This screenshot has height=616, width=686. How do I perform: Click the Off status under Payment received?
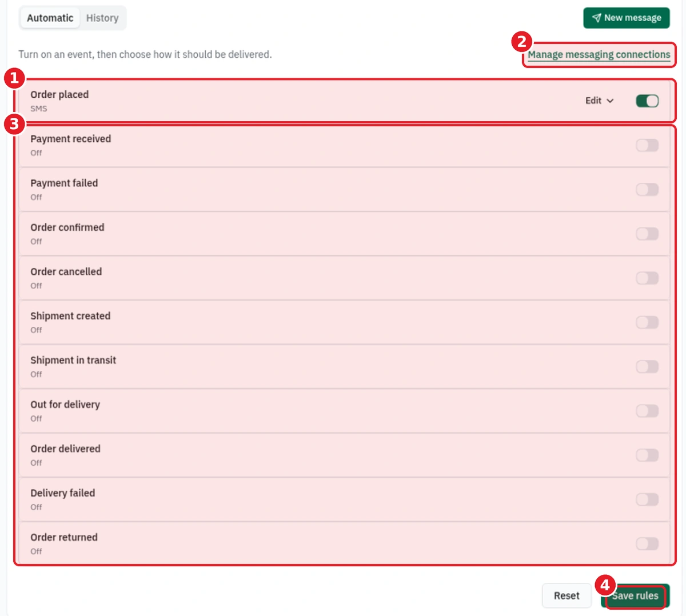[x=36, y=153]
